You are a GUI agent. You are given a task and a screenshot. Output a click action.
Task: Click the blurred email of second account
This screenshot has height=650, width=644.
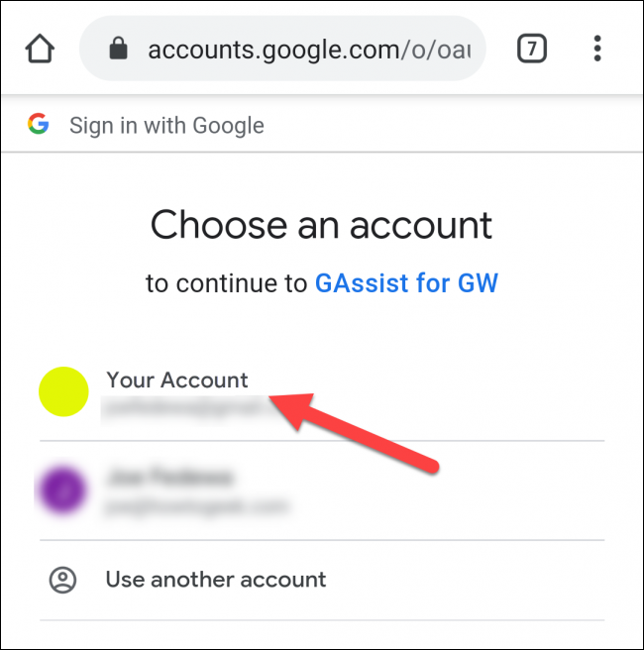[197, 507]
